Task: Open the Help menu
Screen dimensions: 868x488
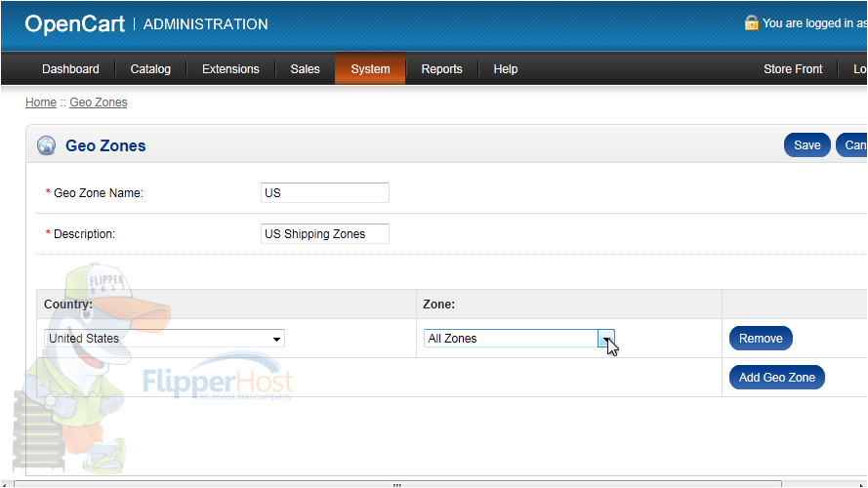Action: click(x=506, y=69)
